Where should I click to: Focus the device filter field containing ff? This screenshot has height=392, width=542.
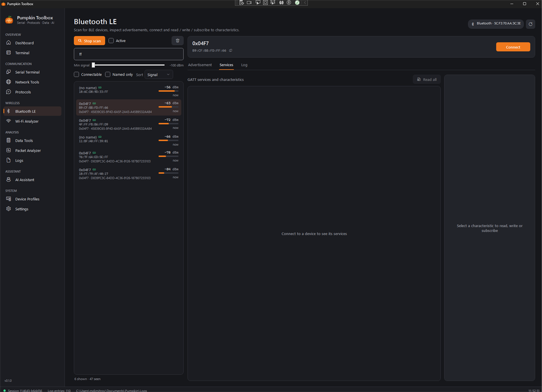(x=129, y=54)
